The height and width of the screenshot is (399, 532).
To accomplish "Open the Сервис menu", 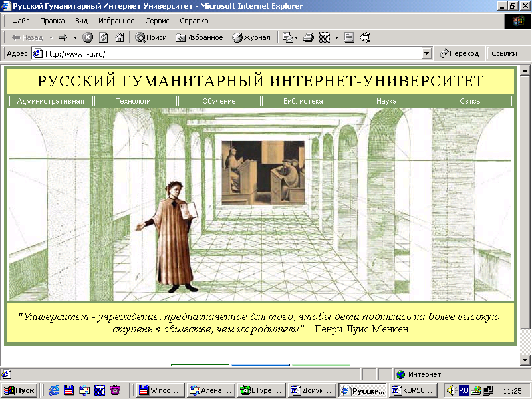I will click(157, 21).
